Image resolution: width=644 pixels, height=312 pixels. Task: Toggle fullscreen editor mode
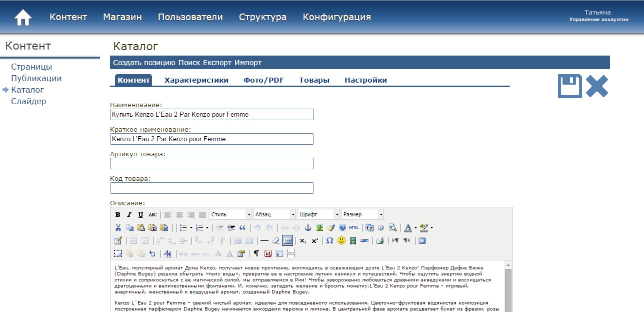(x=422, y=240)
